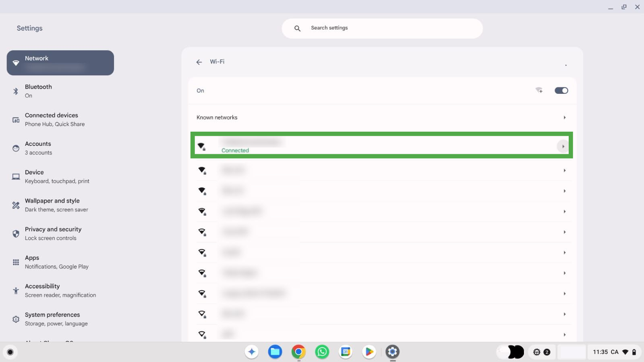Open System preferences section
This screenshot has width=644, height=362.
click(60, 319)
